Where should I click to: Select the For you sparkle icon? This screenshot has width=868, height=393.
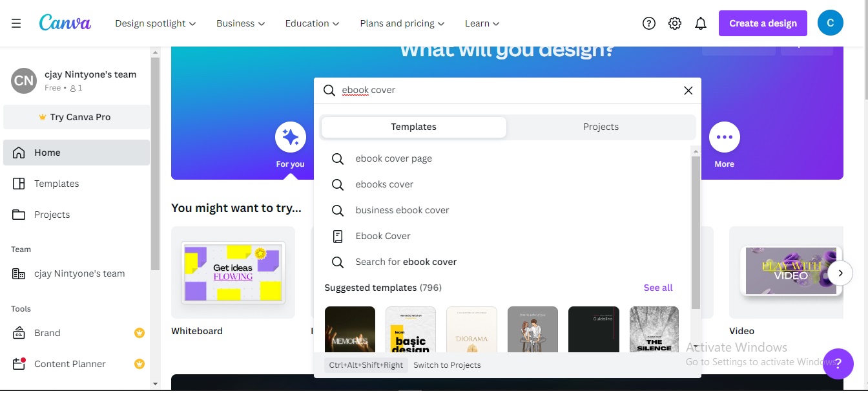[291, 137]
